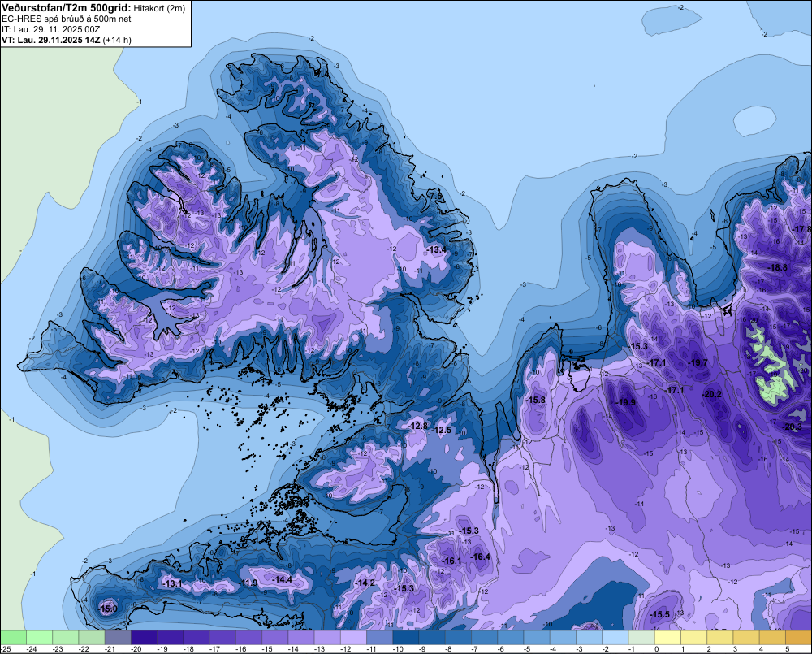The width and height of the screenshot is (812, 654).
Task: Click the -18 legend scale label
Action: (188, 649)
